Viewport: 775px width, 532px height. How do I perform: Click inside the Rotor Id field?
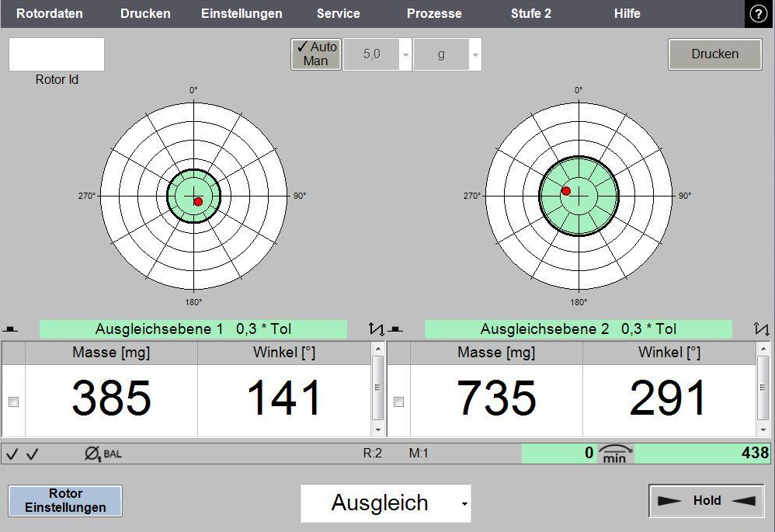pos(56,54)
